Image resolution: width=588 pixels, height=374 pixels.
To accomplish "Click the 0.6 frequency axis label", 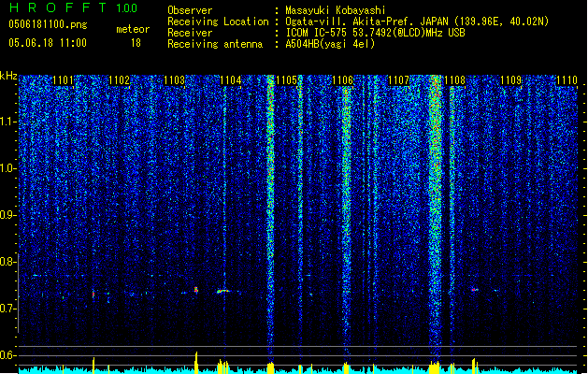I will pos(7,355).
